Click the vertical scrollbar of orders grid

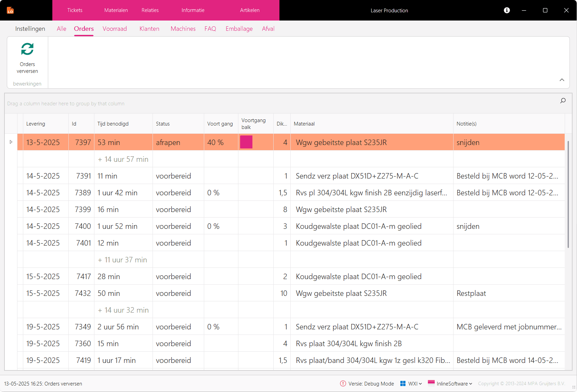(x=568, y=194)
